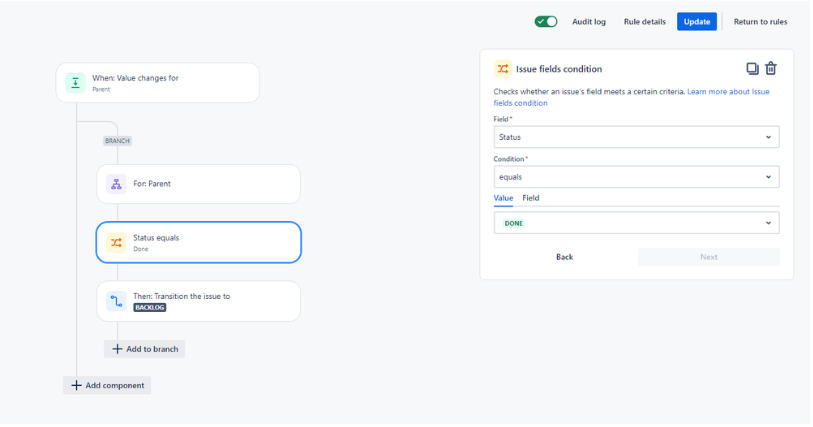
Task: Open the Field dropdown showing Status
Action: 636,137
